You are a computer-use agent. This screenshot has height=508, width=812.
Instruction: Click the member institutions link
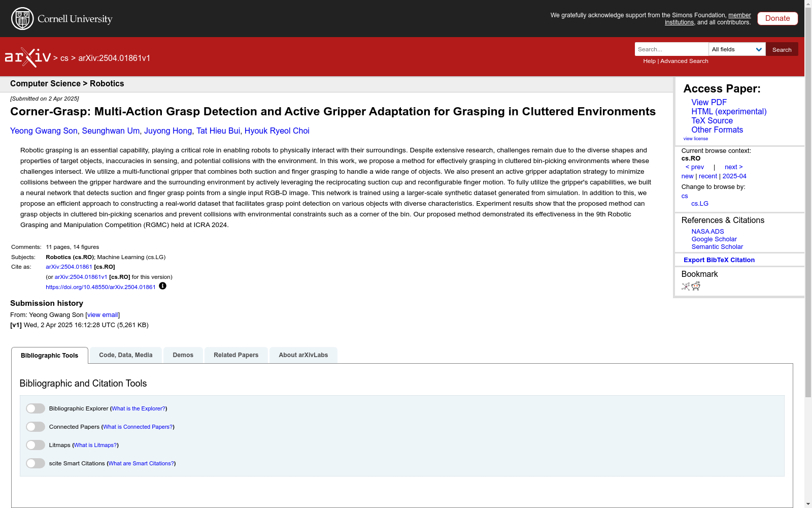point(708,19)
